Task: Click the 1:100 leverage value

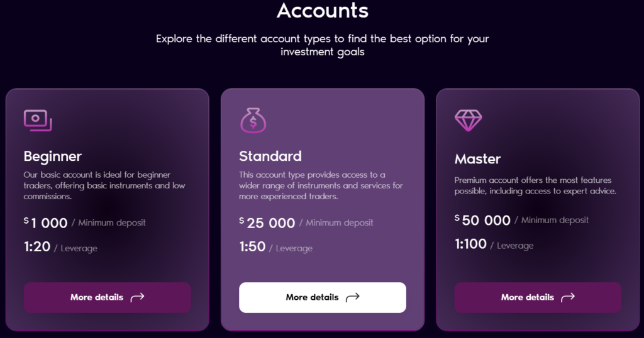Action: point(470,244)
